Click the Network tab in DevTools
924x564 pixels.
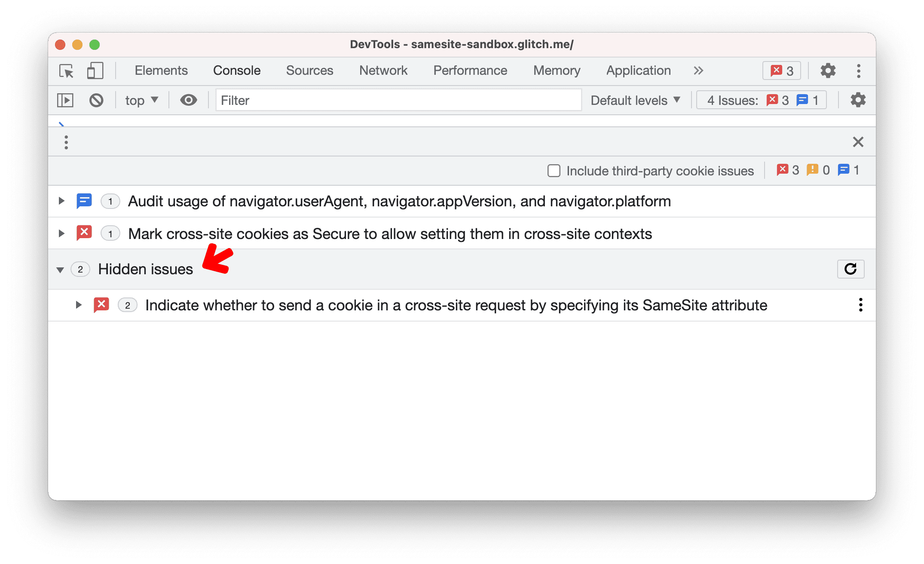[383, 70]
